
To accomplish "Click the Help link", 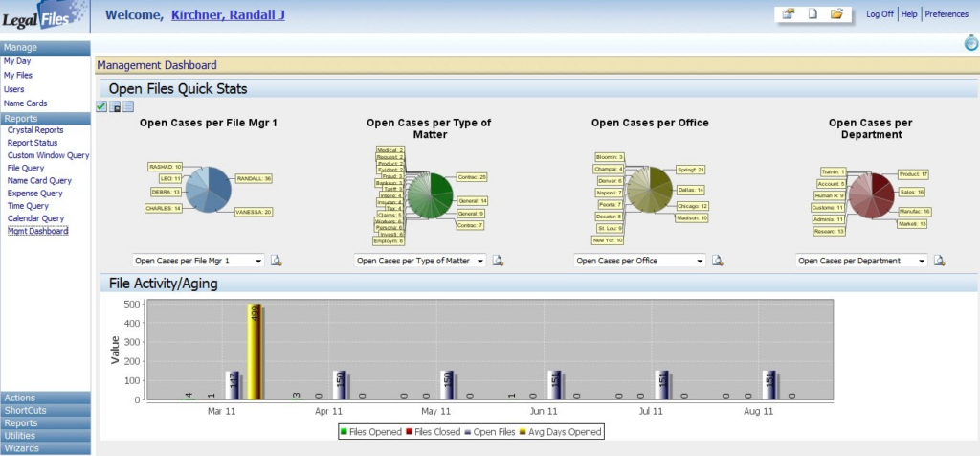I will pos(909,13).
